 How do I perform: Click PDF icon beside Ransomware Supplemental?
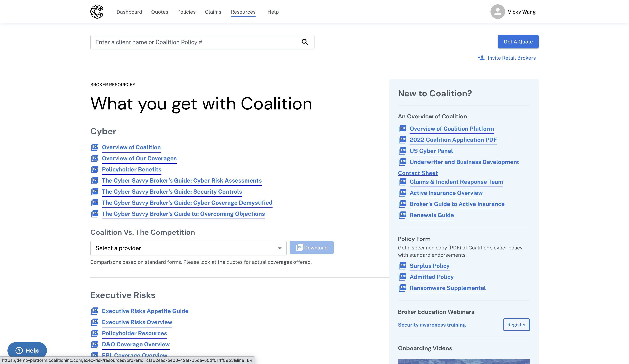(x=402, y=288)
